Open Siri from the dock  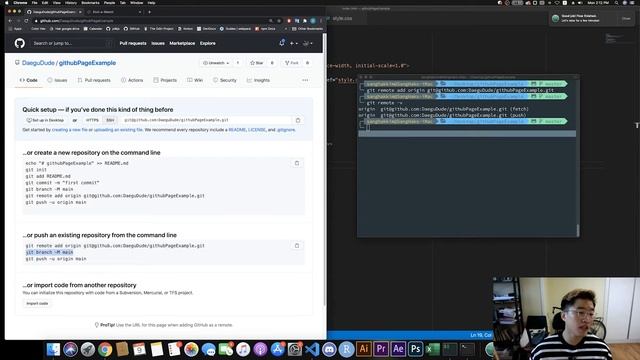click(70, 349)
